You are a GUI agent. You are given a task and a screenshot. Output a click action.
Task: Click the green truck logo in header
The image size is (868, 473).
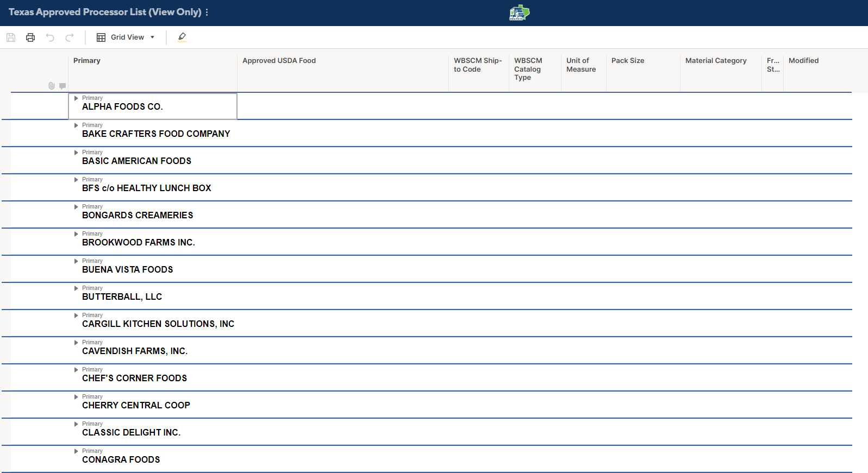coord(519,12)
